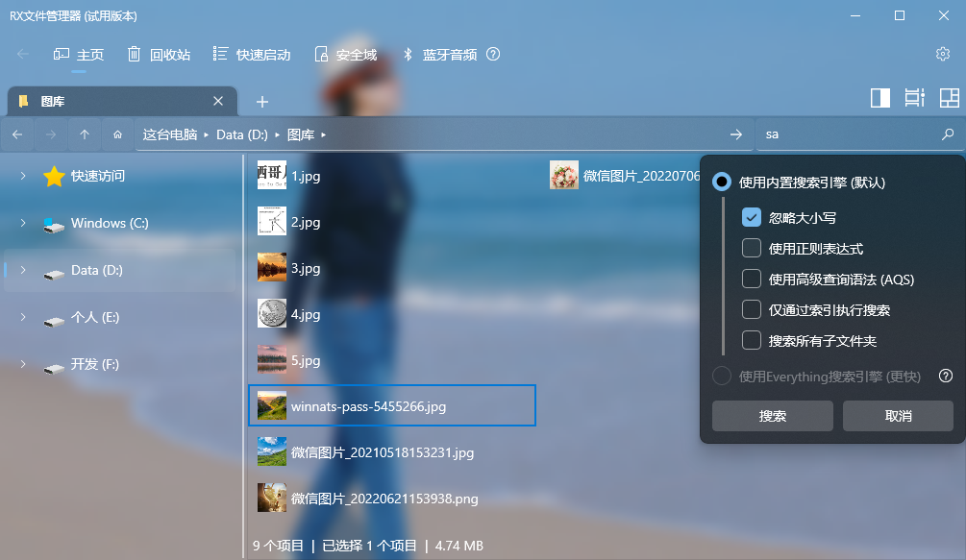
Task: Click the 取消 button
Action: [898, 416]
